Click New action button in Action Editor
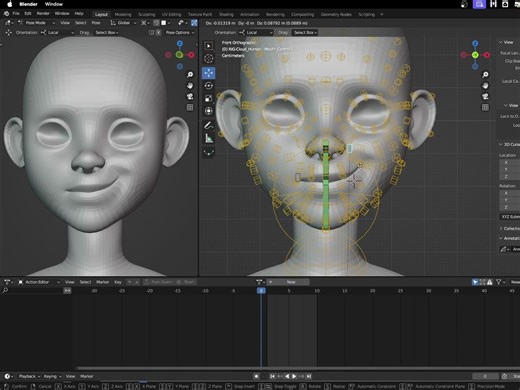The height and width of the screenshot is (390, 520). 291,282
